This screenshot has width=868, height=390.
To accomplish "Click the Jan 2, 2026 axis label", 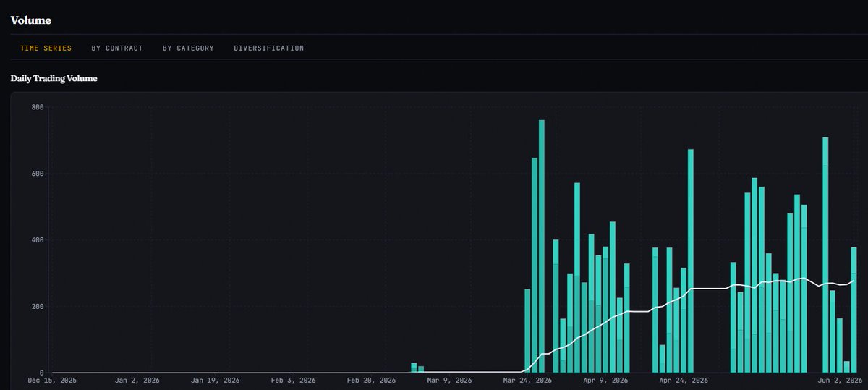I will [x=136, y=380].
